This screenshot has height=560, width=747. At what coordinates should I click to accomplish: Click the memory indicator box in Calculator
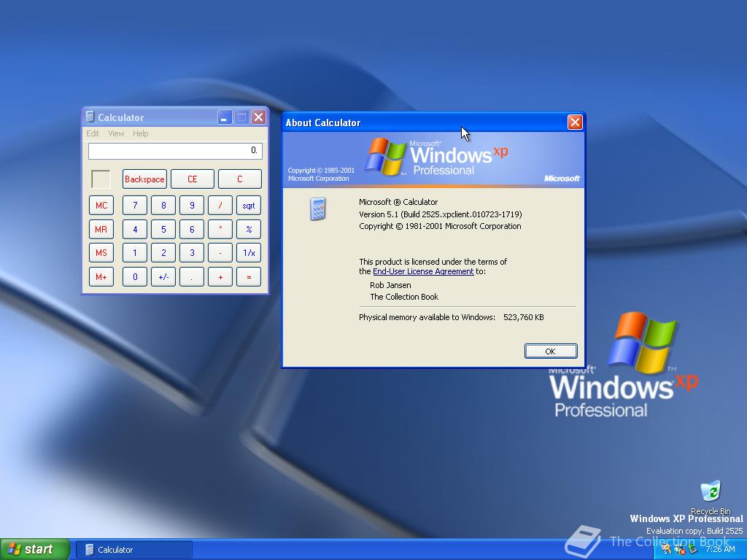click(x=101, y=179)
